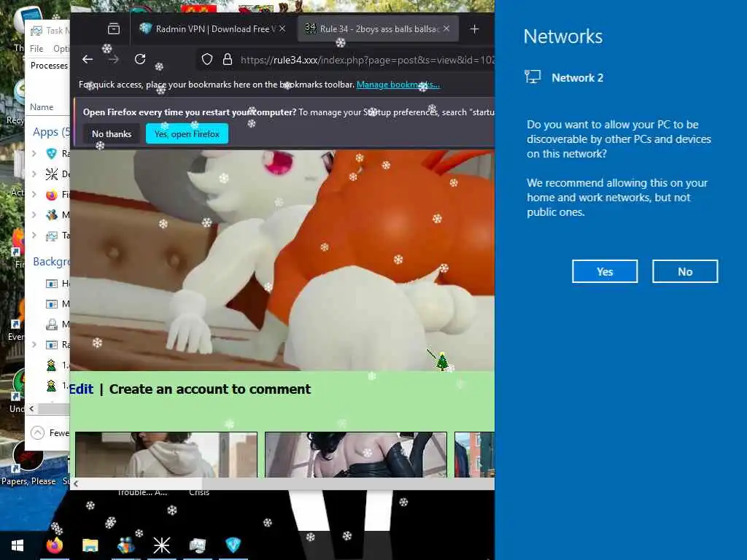Click the Network 2 computer icon
This screenshot has height=560, width=747.
[x=533, y=77]
